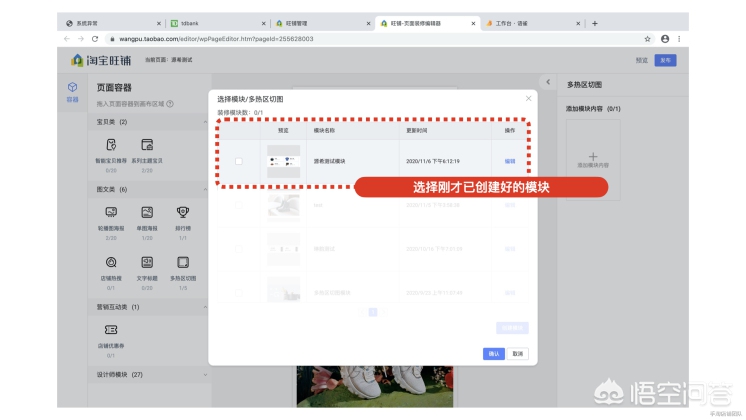Select the 店铺优惠券 coupon icon
The width and height of the screenshot is (746, 420).
click(x=111, y=330)
